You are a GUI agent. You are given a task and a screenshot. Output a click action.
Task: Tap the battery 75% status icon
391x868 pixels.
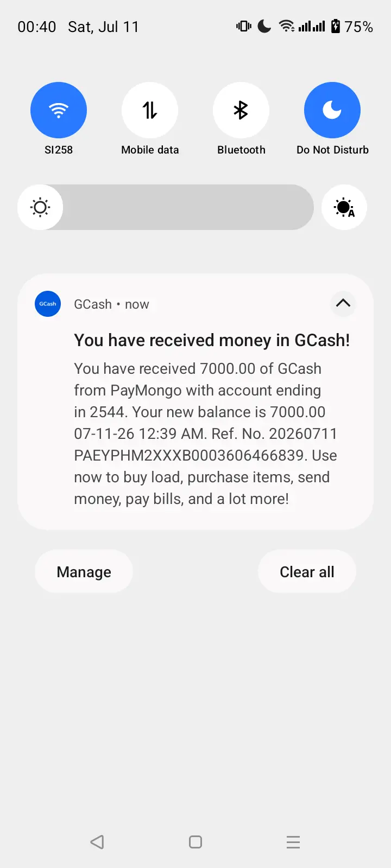pyautogui.click(x=352, y=26)
